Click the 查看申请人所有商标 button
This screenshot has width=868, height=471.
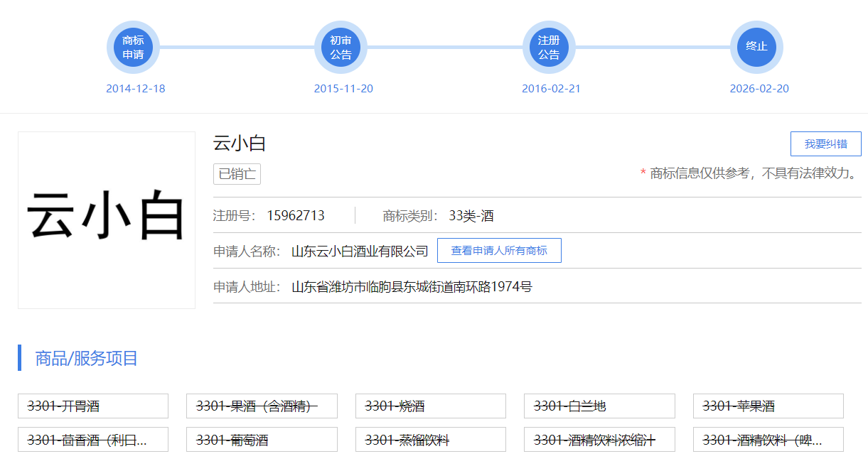pyautogui.click(x=499, y=251)
